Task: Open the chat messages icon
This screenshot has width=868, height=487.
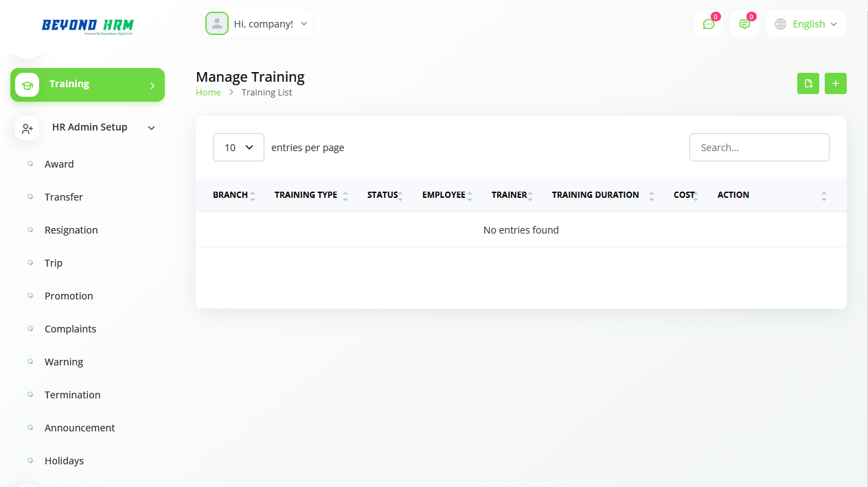Action: [x=709, y=24]
